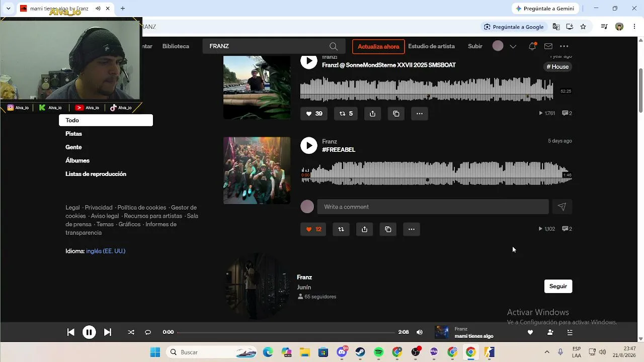Toggle shuffle in the player bar
The width and height of the screenshot is (644, 362).
coord(131,332)
